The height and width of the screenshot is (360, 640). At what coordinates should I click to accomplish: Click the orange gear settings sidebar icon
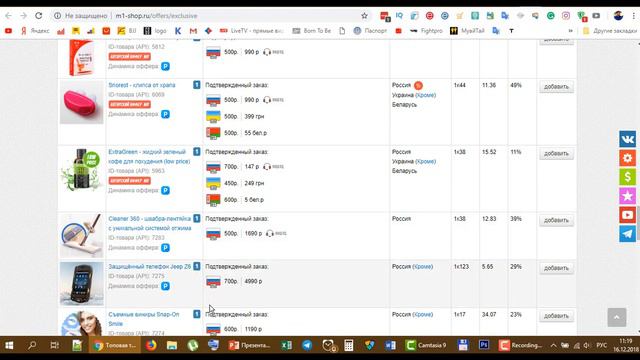pos(627,158)
